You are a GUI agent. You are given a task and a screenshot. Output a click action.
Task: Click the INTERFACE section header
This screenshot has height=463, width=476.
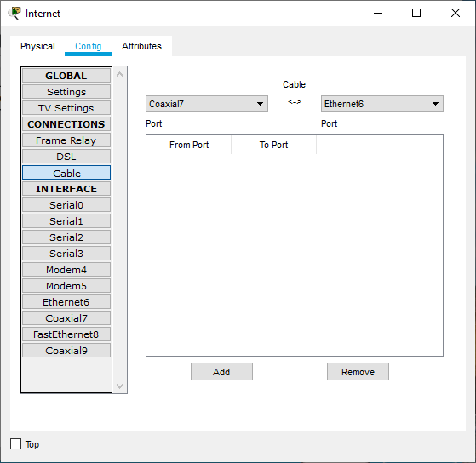[x=66, y=189]
